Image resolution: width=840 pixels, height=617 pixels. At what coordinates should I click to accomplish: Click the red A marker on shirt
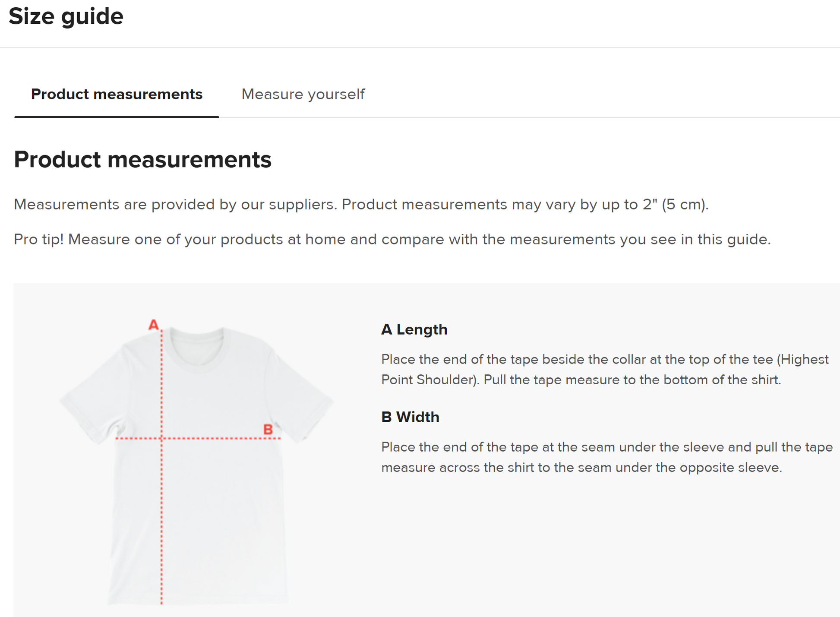pyautogui.click(x=153, y=325)
